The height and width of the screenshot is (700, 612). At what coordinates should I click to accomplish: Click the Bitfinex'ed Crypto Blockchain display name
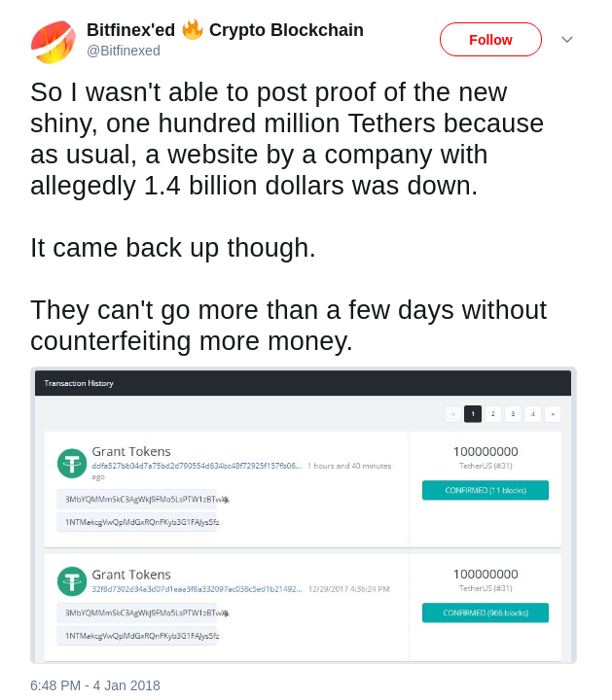(x=225, y=30)
